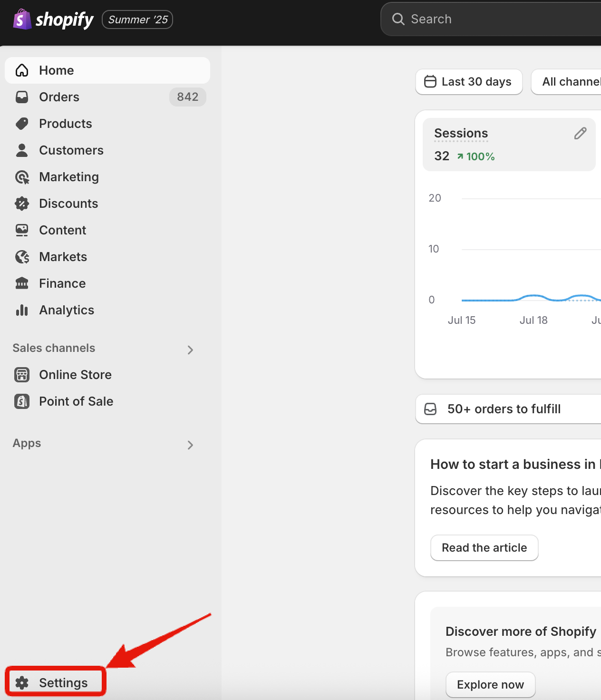
Task: Click the 100% sessions change indicator
Action: point(476,156)
